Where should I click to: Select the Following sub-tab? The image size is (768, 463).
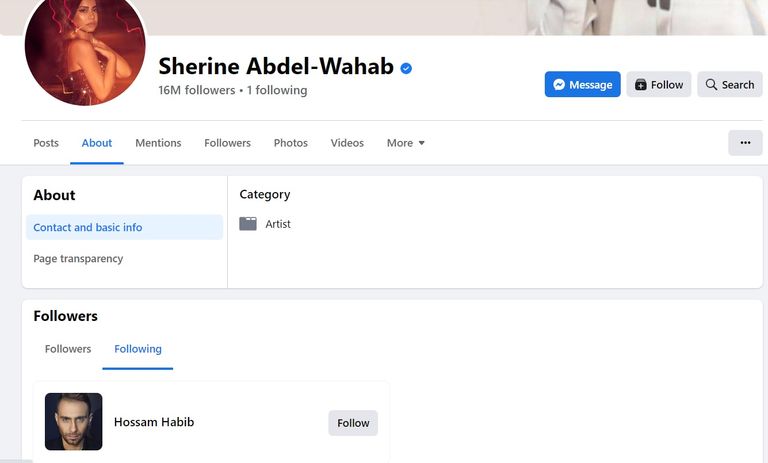138,349
